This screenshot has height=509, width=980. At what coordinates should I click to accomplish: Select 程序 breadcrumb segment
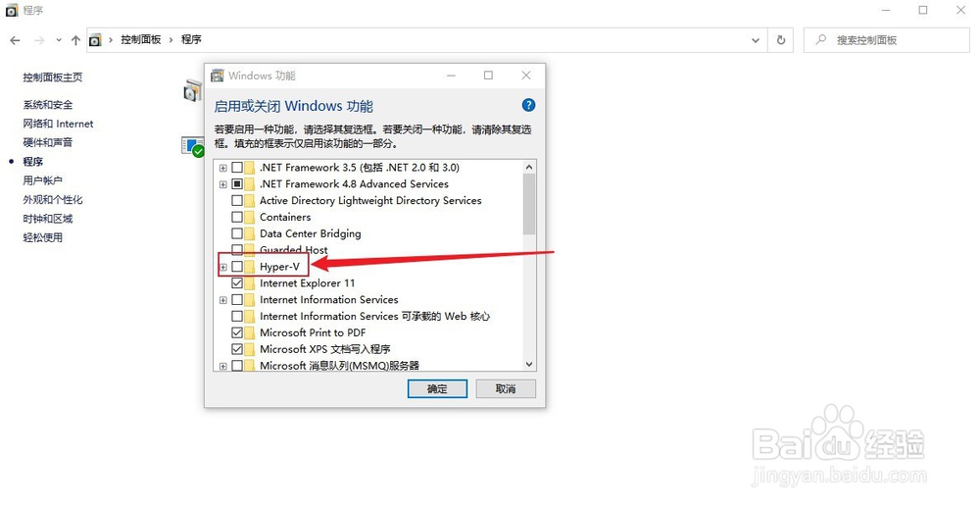pyautogui.click(x=191, y=39)
